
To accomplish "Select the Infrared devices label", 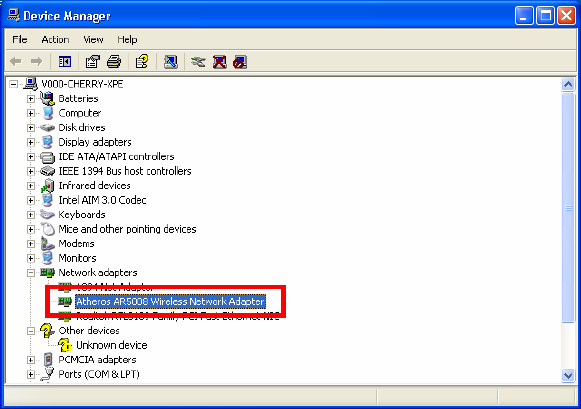I will pos(94,186).
